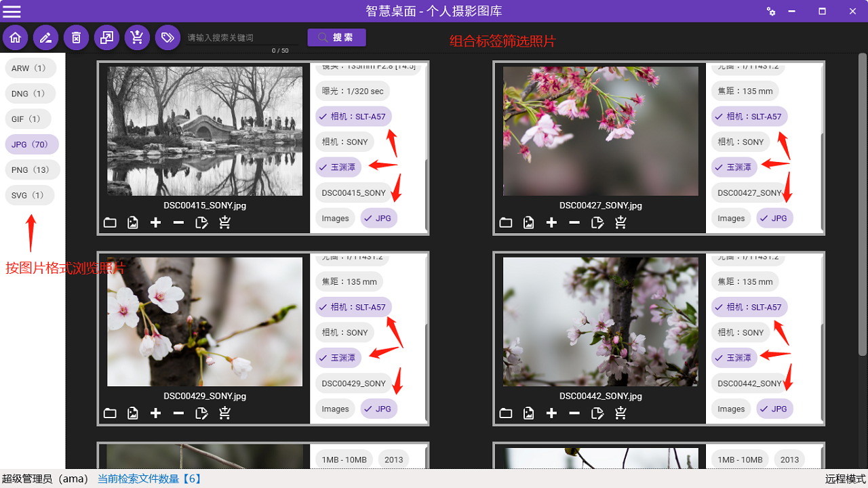
Task: Open settings via the gear icon
Action: pyautogui.click(x=771, y=12)
